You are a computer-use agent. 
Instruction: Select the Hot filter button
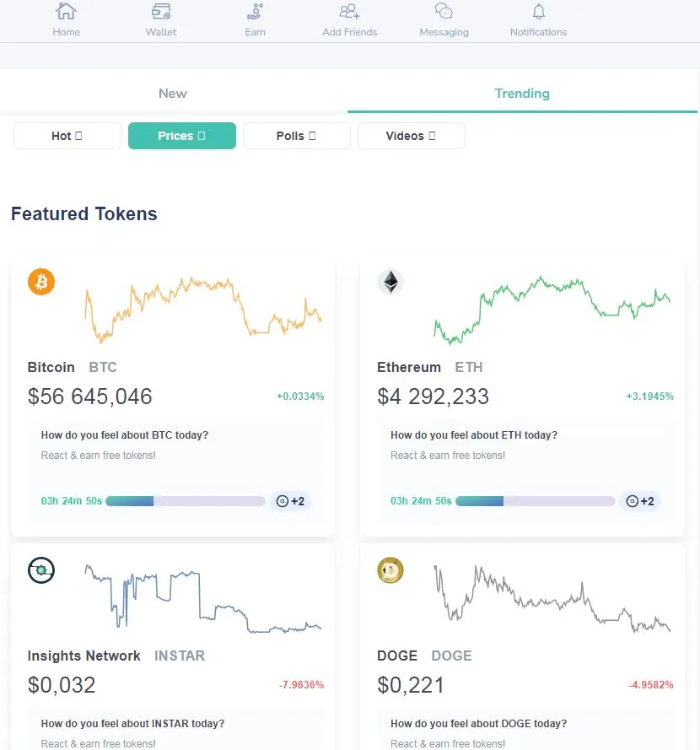pos(67,136)
